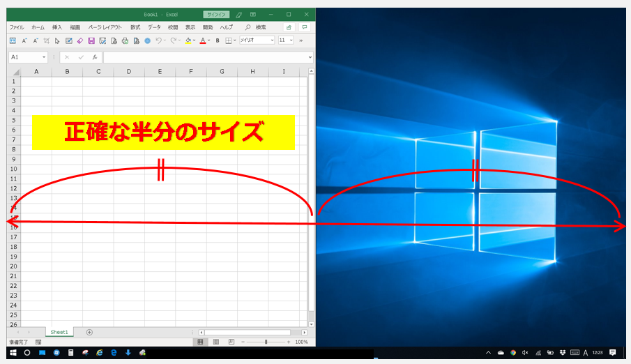Open the ファイル menu
The width and height of the screenshot is (631, 364).
tap(17, 27)
